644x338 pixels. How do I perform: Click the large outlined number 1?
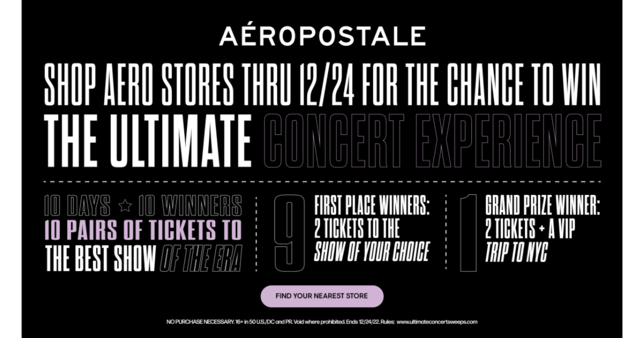(468, 233)
